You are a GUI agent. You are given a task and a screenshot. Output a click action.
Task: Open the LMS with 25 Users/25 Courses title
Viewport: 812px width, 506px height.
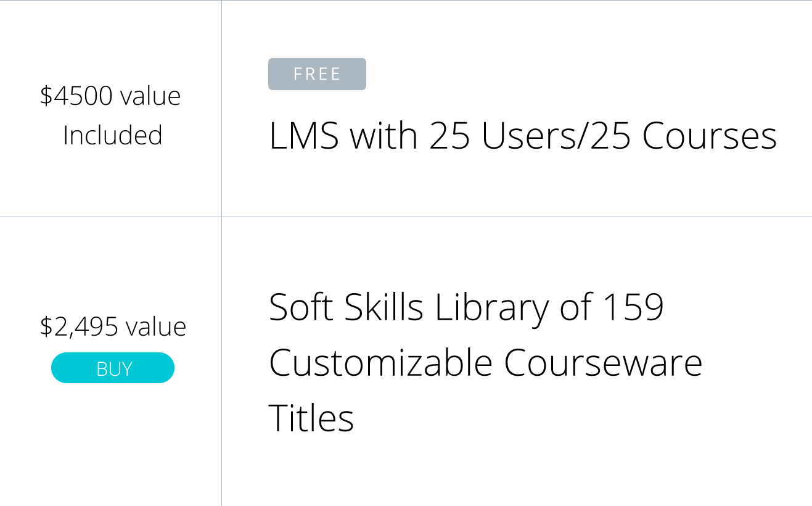pyautogui.click(x=522, y=136)
